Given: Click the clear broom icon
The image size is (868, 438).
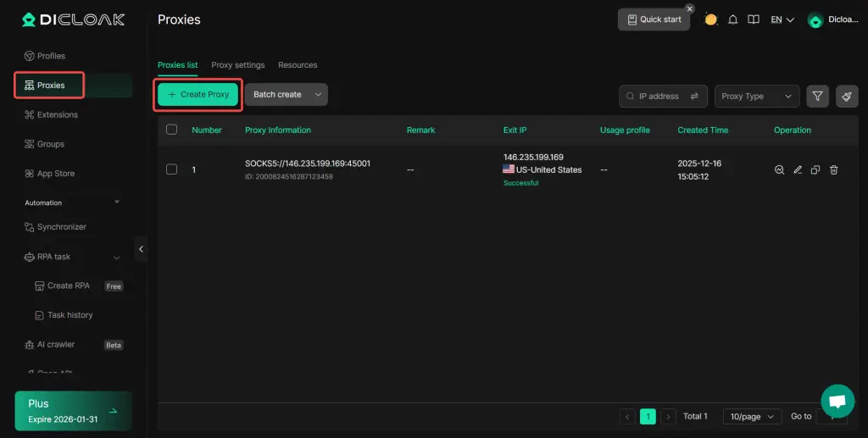Looking at the screenshot, I should pyautogui.click(x=846, y=97).
